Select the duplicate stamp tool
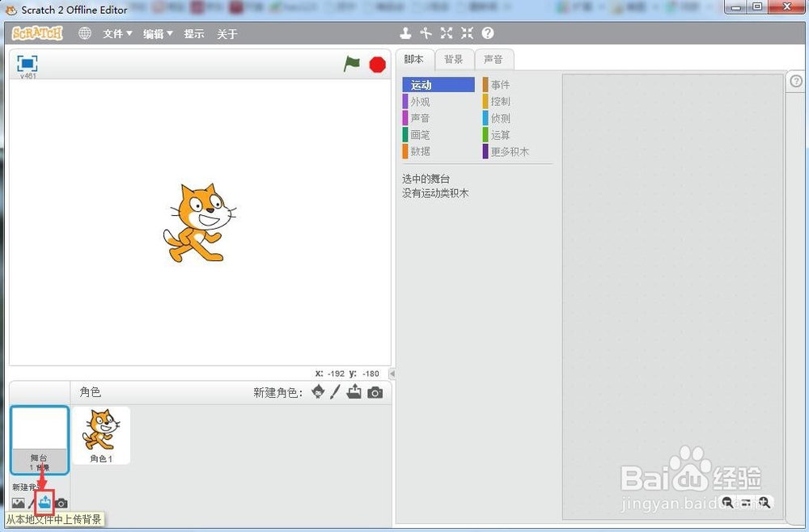 click(x=405, y=33)
